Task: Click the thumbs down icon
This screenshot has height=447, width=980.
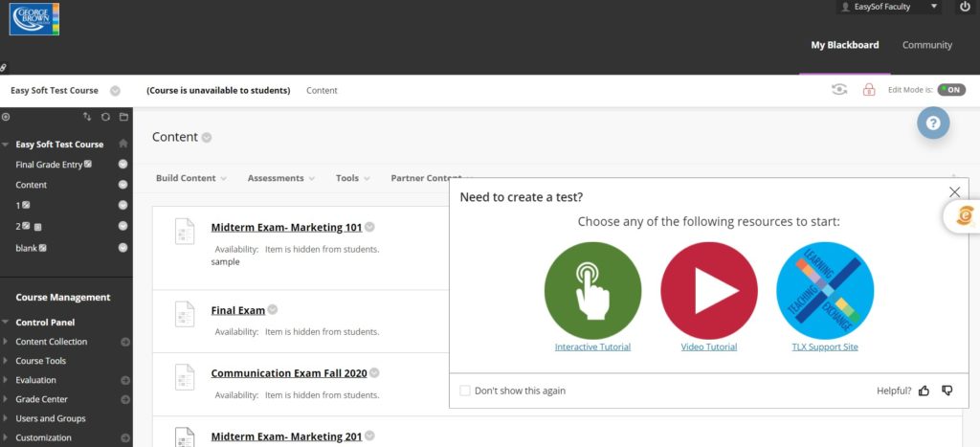Action: click(x=947, y=391)
